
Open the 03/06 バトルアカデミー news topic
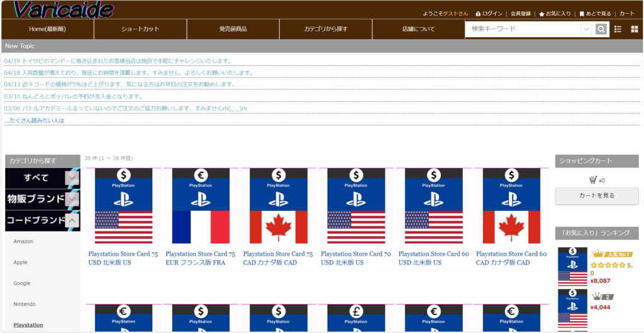pos(126,108)
